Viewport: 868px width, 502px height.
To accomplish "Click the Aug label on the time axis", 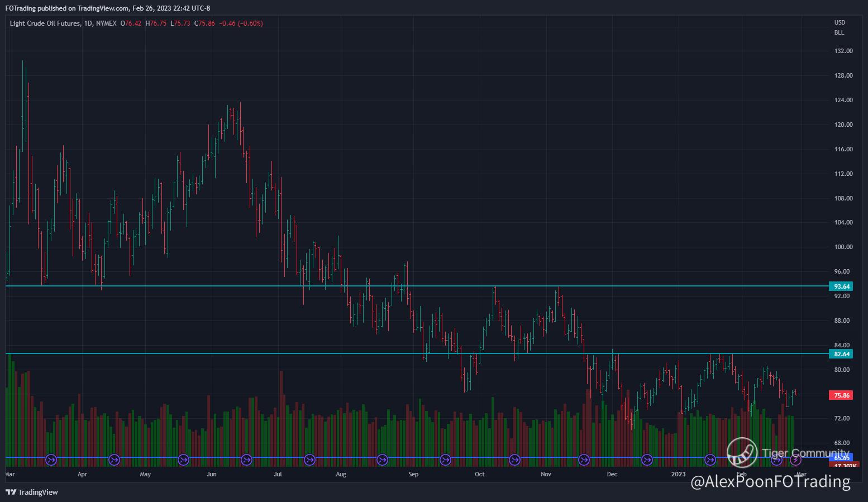I will point(341,475).
